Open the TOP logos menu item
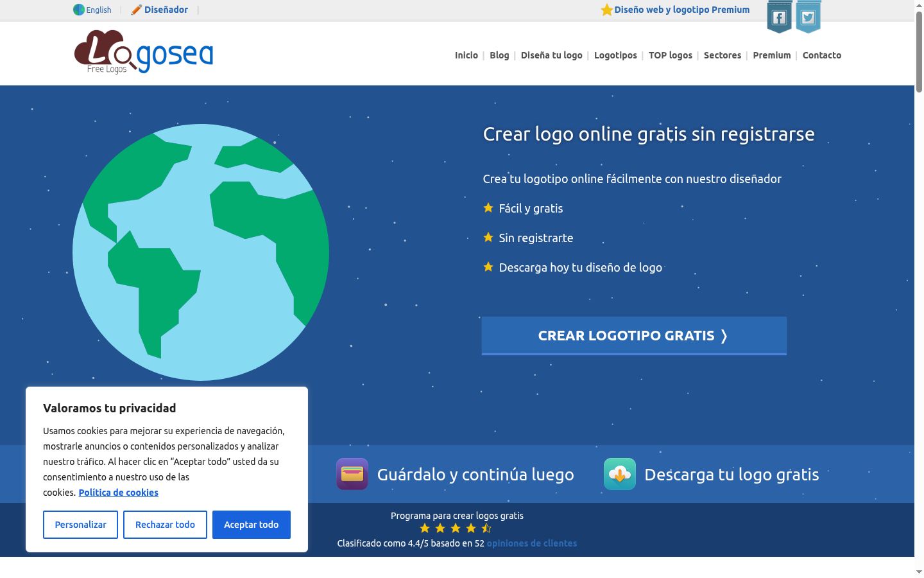This screenshot has width=924, height=578. (671, 55)
